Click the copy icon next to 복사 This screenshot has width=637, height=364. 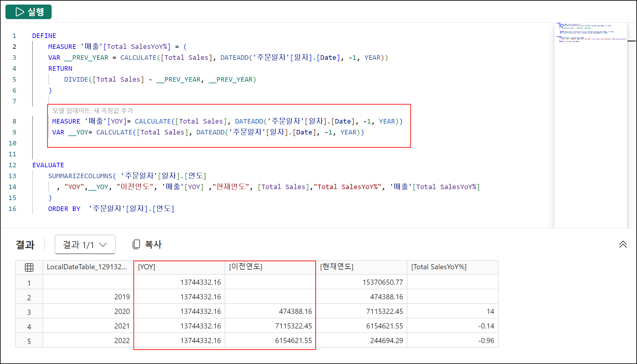coord(136,244)
